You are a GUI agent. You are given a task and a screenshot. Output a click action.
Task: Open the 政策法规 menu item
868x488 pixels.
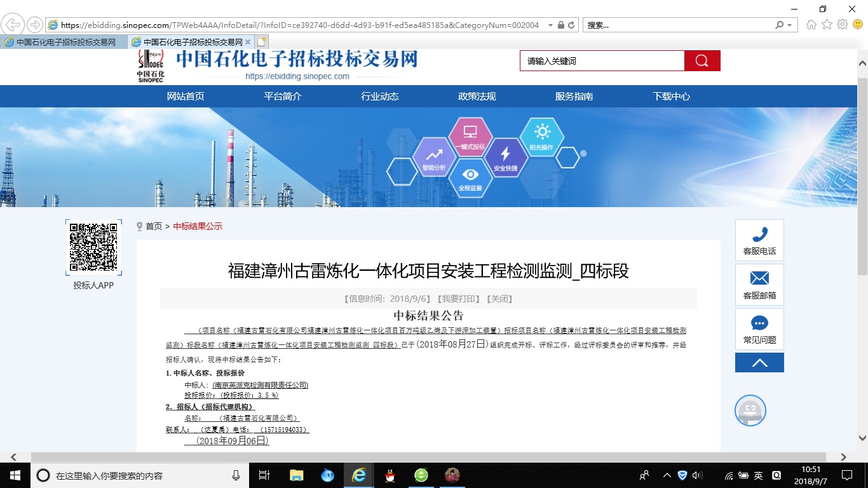click(x=477, y=96)
